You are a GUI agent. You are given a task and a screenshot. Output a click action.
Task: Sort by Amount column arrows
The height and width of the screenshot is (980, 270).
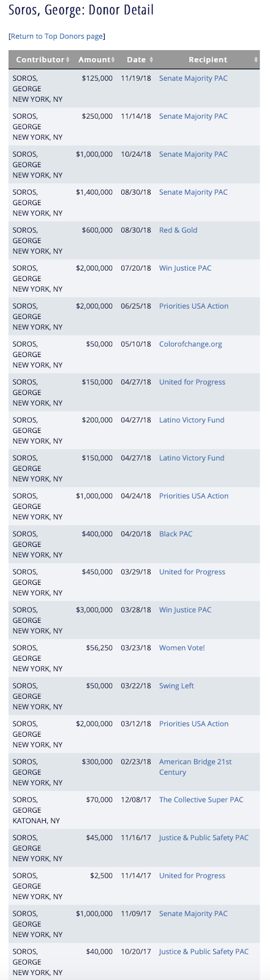113,59
